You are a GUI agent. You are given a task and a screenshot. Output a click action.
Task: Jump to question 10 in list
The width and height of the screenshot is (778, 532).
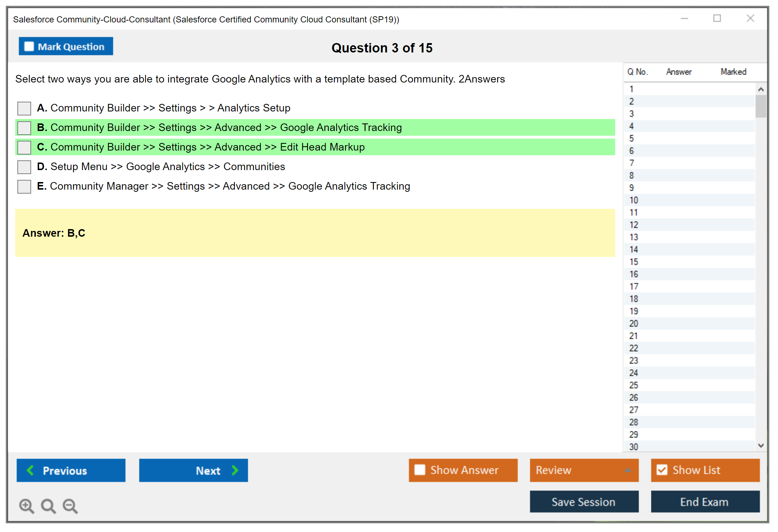point(634,200)
